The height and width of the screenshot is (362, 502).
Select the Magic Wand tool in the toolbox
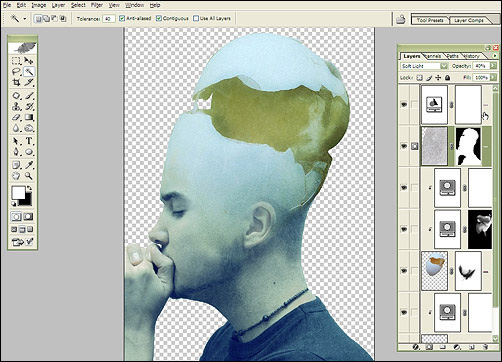[29, 71]
